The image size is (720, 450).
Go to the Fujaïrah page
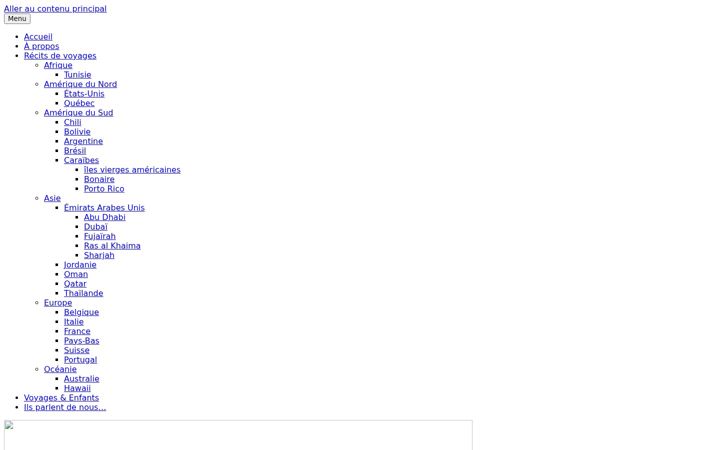[x=100, y=236]
